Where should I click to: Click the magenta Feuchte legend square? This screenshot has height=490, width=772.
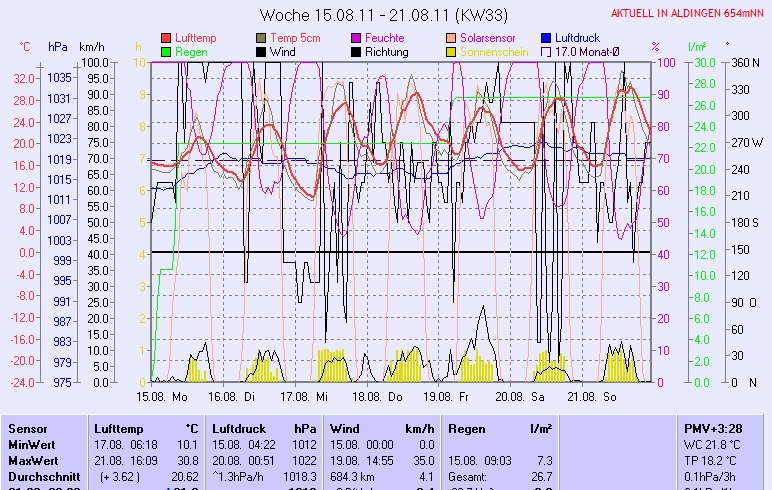click(356, 38)
